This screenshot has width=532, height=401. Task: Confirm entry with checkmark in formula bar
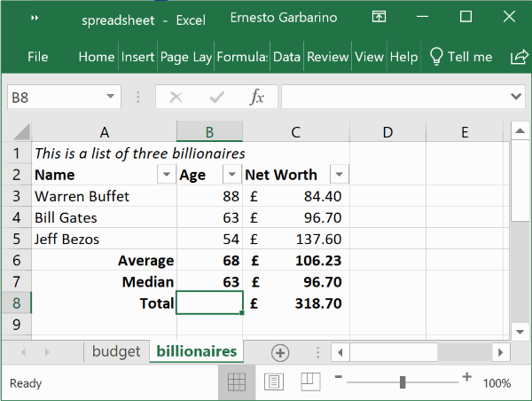tap(217, 98)
